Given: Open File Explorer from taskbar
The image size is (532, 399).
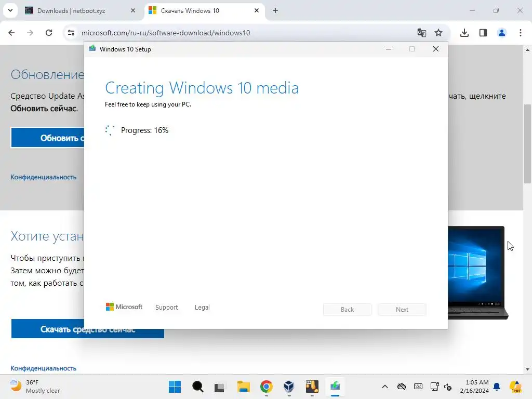Looking at the screenshot, I should point(243,387).
